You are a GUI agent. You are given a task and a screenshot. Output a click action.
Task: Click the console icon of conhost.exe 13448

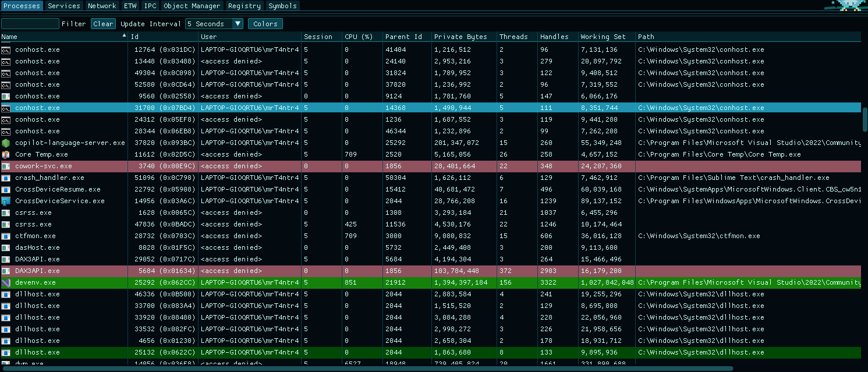[x=6, y=61]
